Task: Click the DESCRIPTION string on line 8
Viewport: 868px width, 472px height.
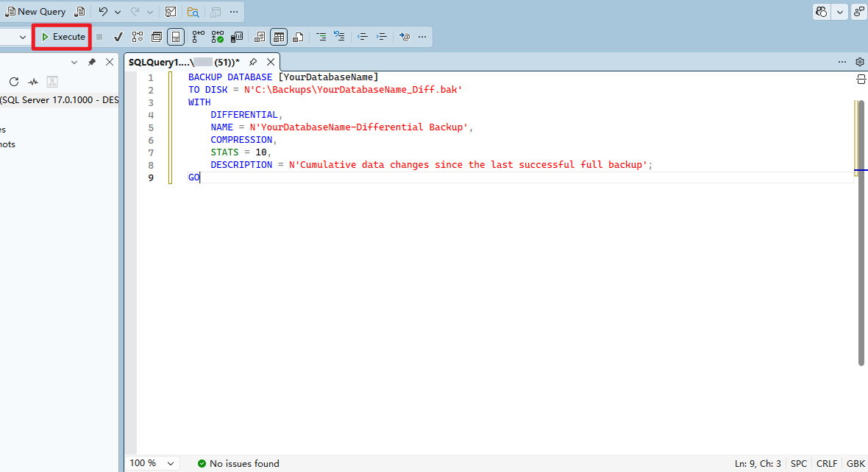Action: click(x=468, y=165)
